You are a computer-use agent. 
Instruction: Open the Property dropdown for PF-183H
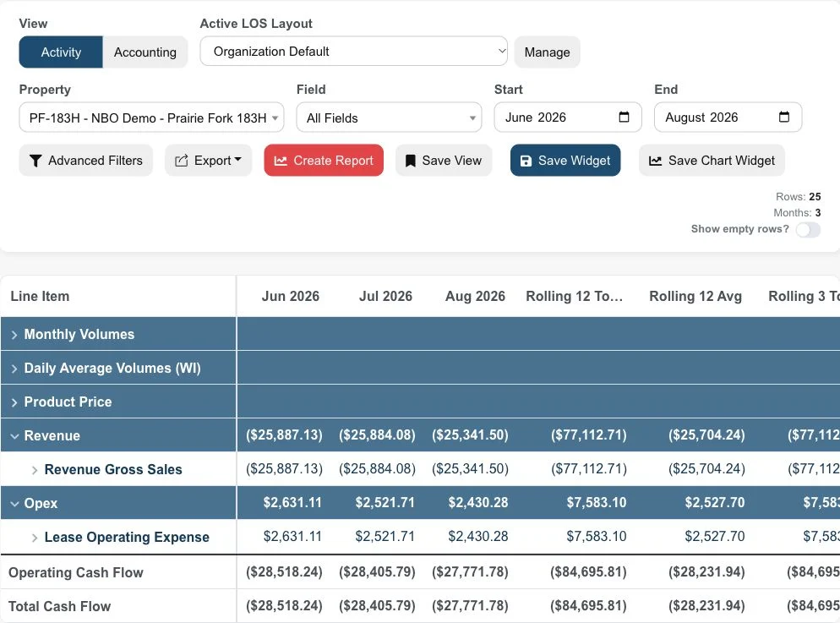click(151, 117)
